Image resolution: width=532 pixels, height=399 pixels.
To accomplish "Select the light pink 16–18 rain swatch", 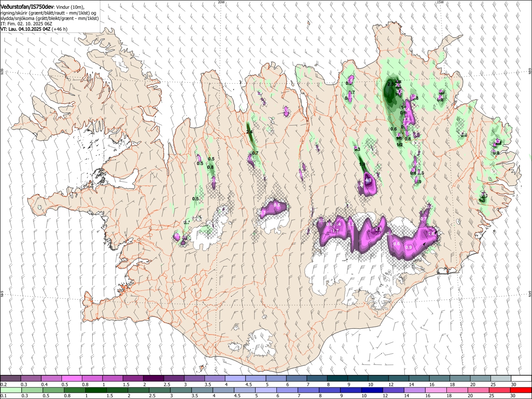I will pyautogui.click(x=435, y=390).
